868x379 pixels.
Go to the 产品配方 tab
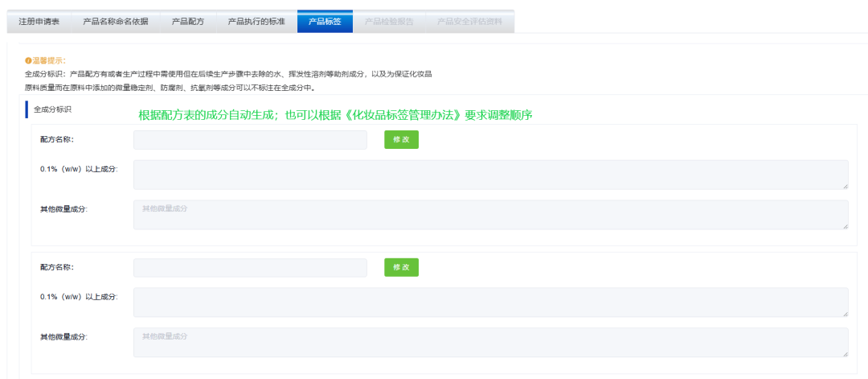pos(187,22)
